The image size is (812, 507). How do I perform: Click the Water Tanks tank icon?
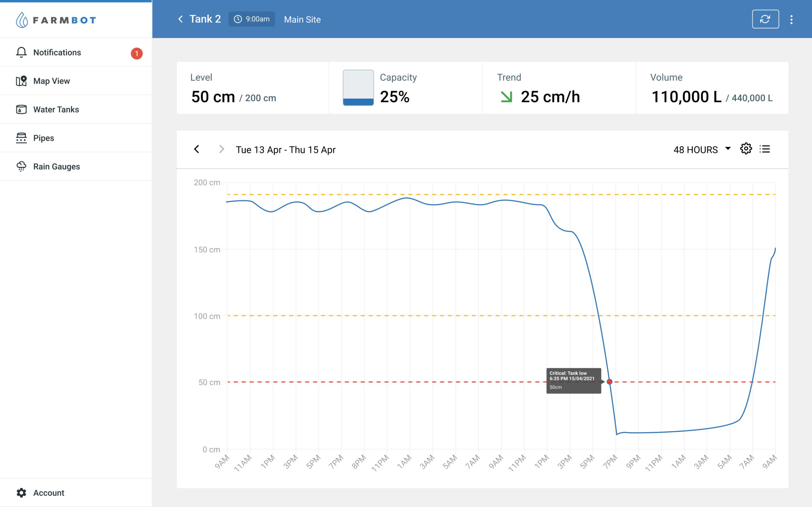21,110
